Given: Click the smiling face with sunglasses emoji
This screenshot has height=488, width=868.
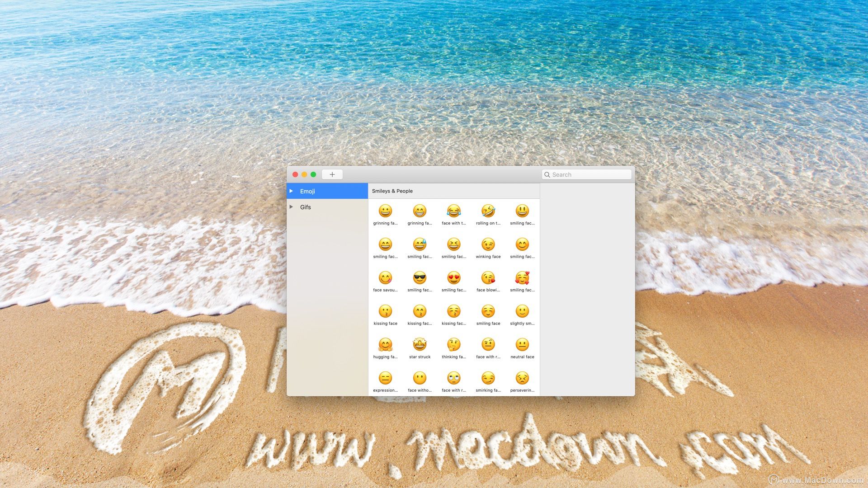Looking at the screenshot, I should point(420,278).
